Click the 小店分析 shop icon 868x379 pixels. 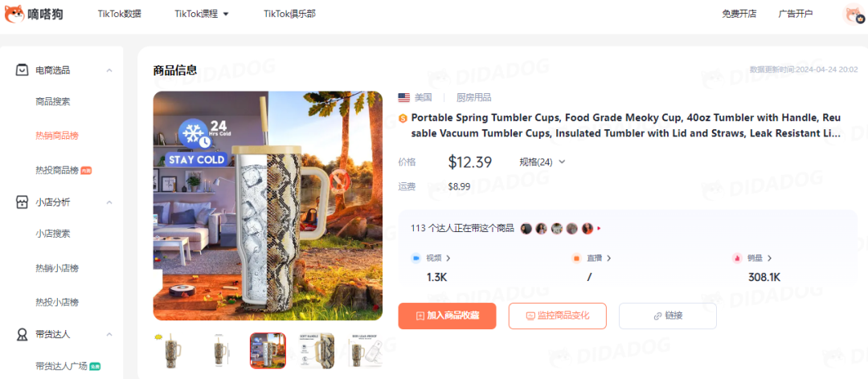tap(22, 202)
